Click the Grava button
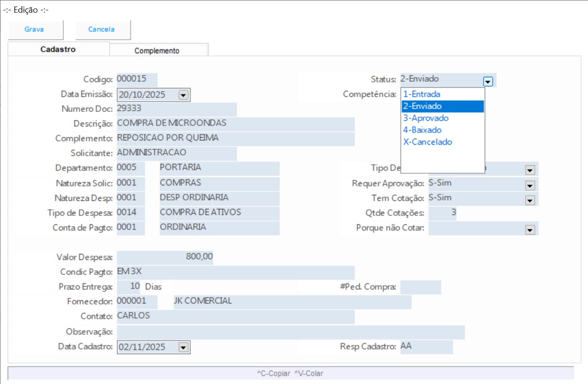588x384 pixels. pos(35,30)
